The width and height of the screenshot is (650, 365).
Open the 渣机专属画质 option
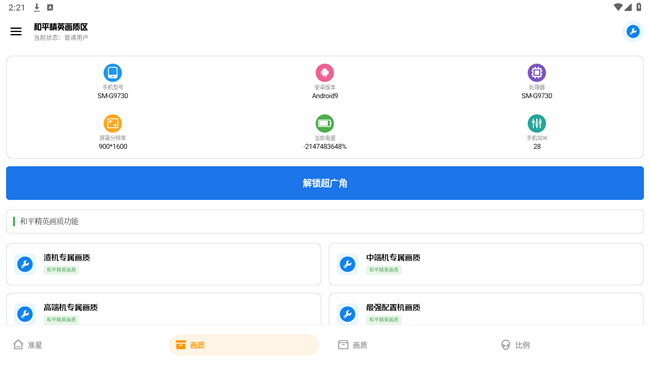tap(163, 264)
